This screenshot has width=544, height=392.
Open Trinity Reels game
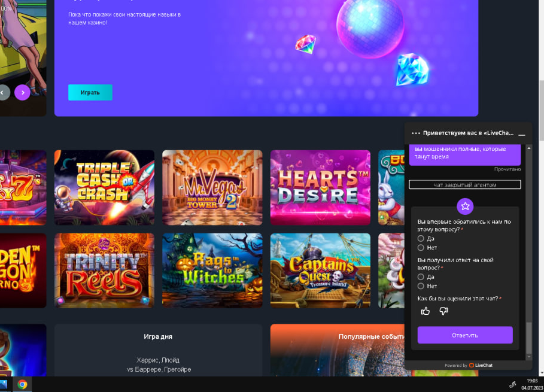point(104,271)
